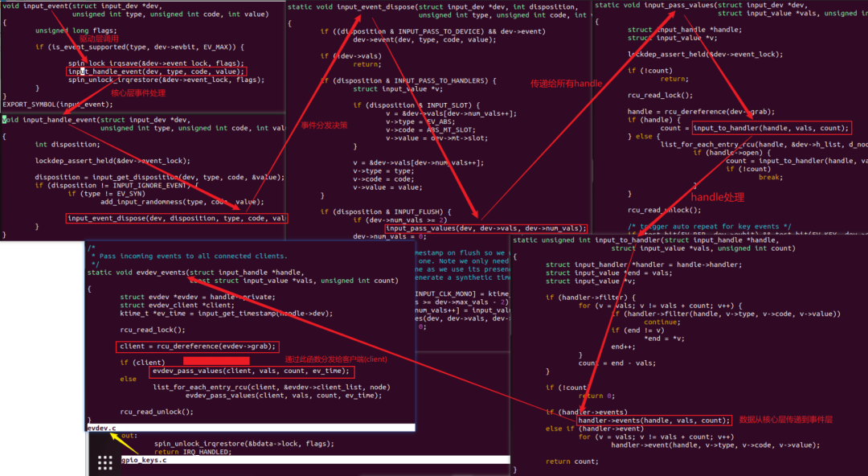868x476 pixels.
Task: Select the 'struct evdev_client *client;' declaration
Action: coord(177,306)
